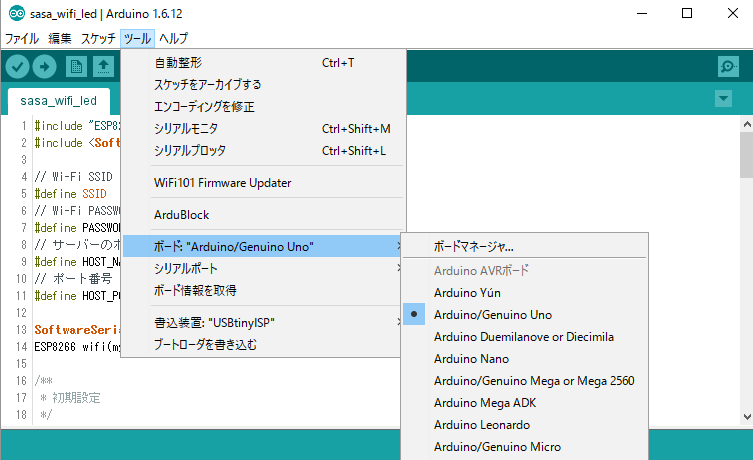Select Arduino/Genuino Mega or Mega 2560
Image resolution: width=753 pixels, height=460 pixels.
pos(524,381)
